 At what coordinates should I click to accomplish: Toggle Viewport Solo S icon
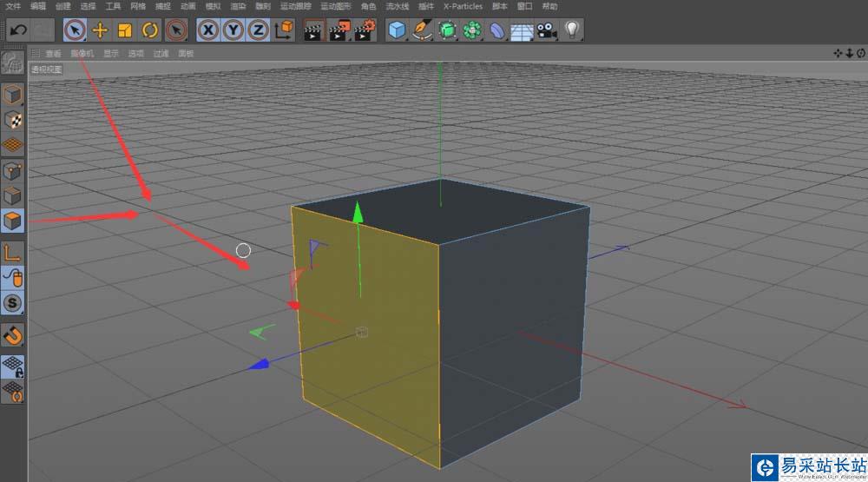pyautogui.click(x=13, y=303)
